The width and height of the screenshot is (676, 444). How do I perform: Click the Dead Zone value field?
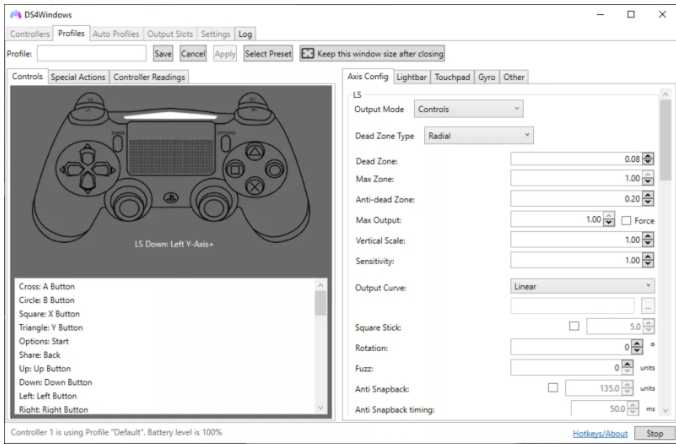pyautogui.click(x=576, y=159)
